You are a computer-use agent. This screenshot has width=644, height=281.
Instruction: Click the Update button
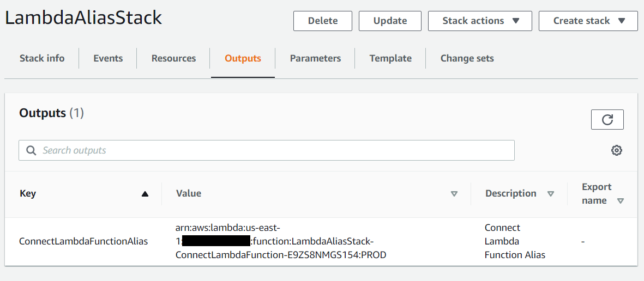pos(390,21)
